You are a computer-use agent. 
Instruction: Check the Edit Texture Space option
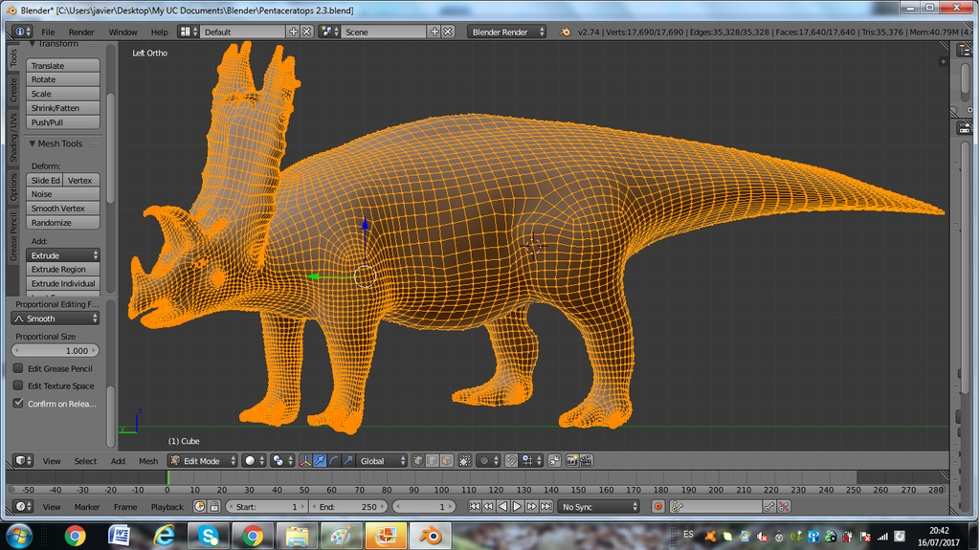click(x=18, y=385)
